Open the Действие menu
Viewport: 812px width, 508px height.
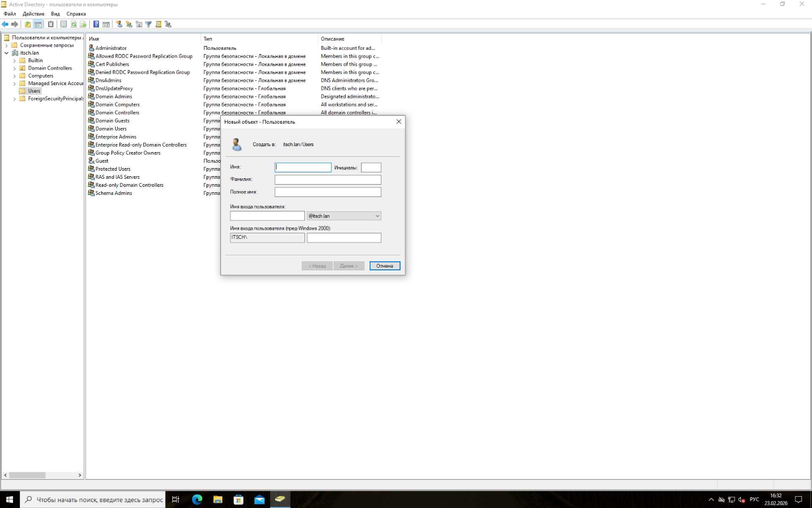coord(33,14)
